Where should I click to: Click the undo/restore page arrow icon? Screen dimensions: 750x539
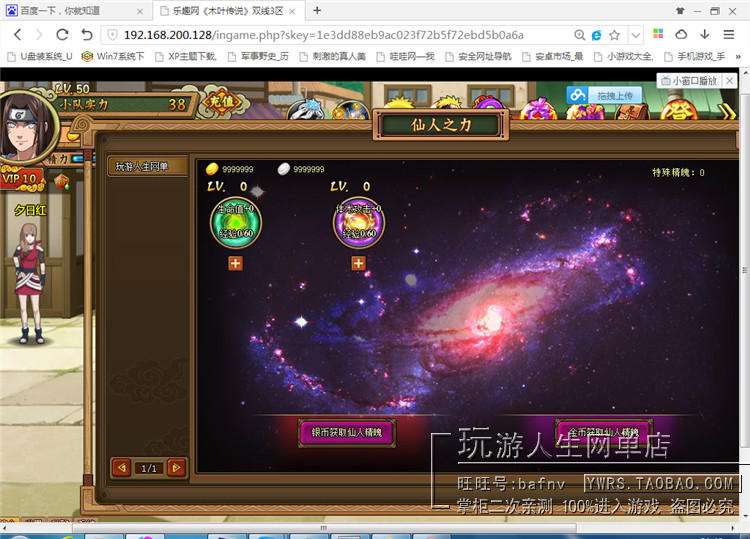87,34
